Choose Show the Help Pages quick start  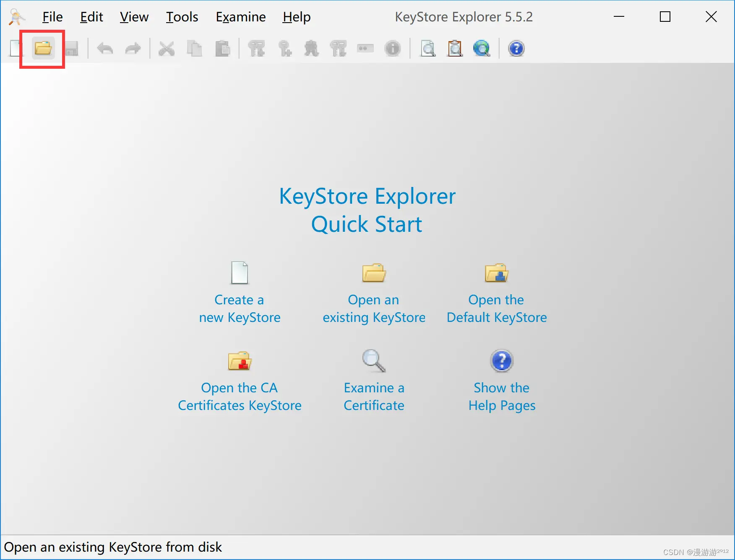tap(502, 381)
